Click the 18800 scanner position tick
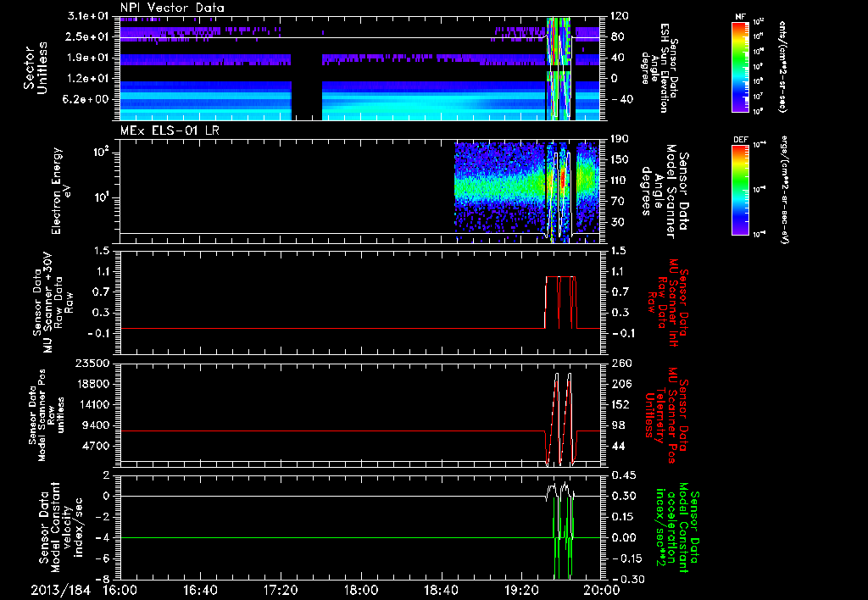Image resolution: width=868 pixels, height=600 pixels. pos(92,384)
